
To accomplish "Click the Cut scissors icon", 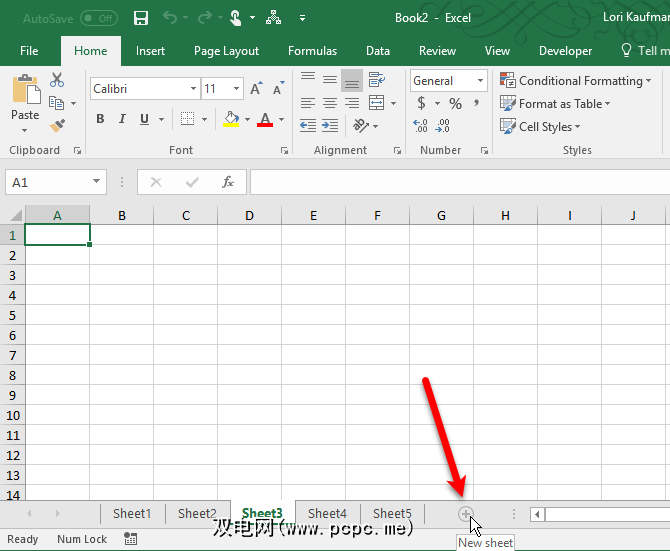I will [x=57, y=80].
